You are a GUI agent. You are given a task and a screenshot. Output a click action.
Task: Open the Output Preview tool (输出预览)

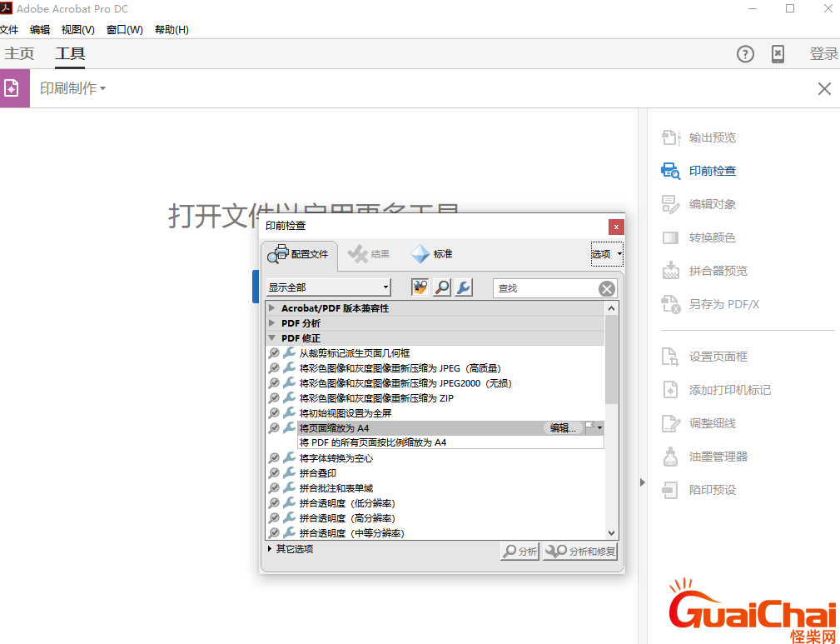(x=698, y=137)
